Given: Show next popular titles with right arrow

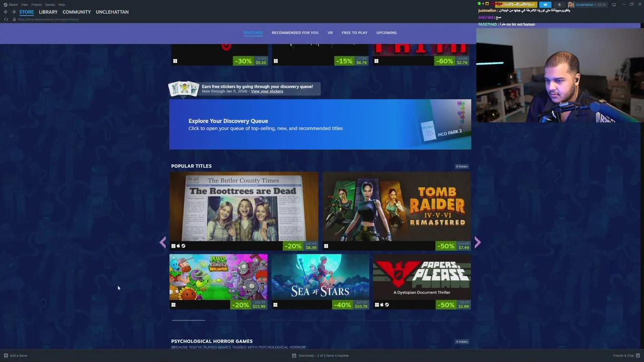Looking at the screenshot, I should [477, 243].
